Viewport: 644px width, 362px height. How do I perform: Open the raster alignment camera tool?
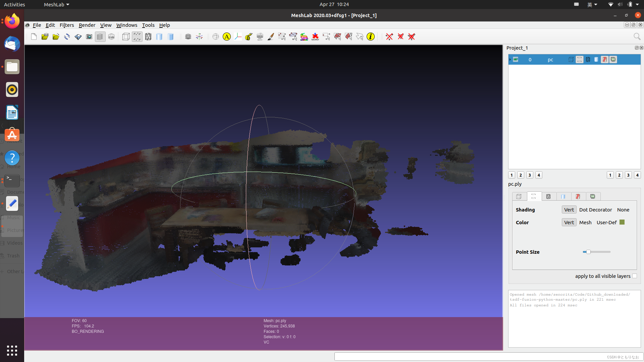(x=260, y=37)
